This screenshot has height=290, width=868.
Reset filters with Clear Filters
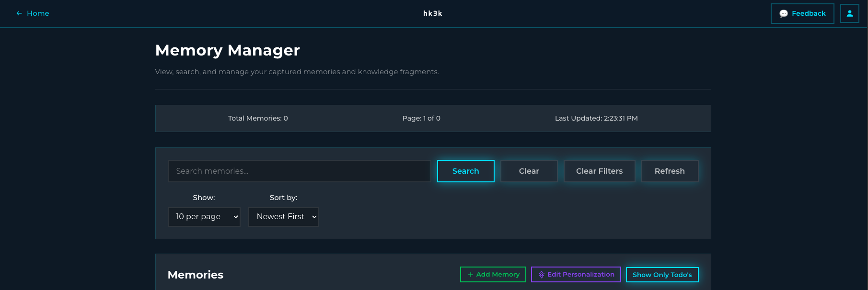pyautogui.click(x=599, y=171)
